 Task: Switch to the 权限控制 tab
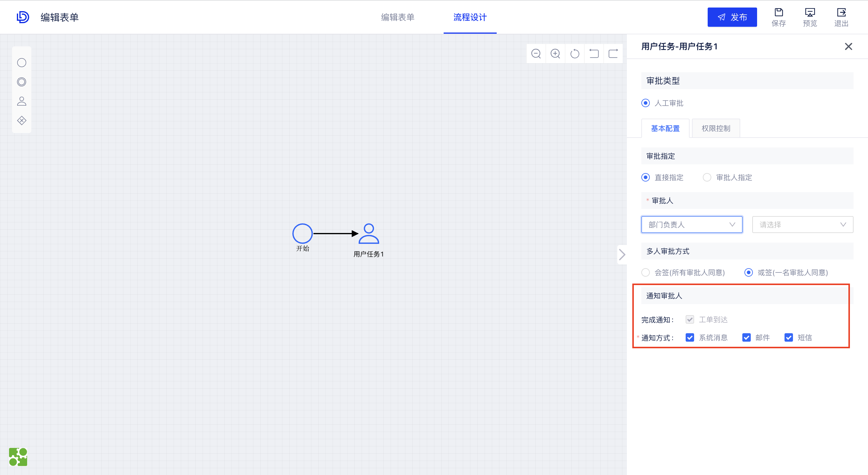pos(715,128)
